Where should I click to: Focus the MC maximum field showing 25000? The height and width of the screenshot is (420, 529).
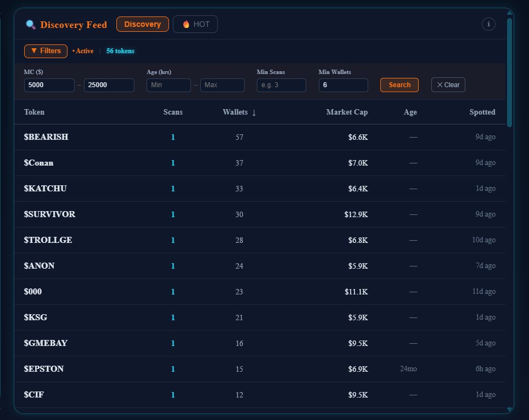(109, 85)
